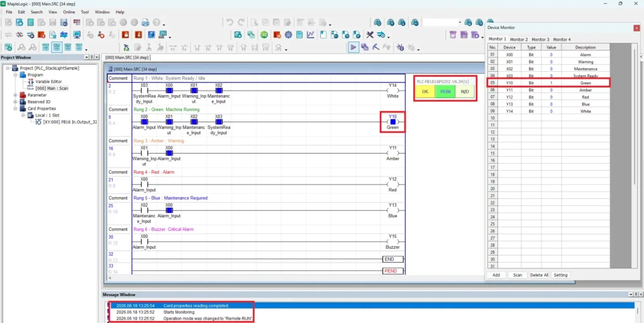The image size is (644, 323).
Task: Click the red padlock toolbar icon
Action: click(x=125, y=35)
